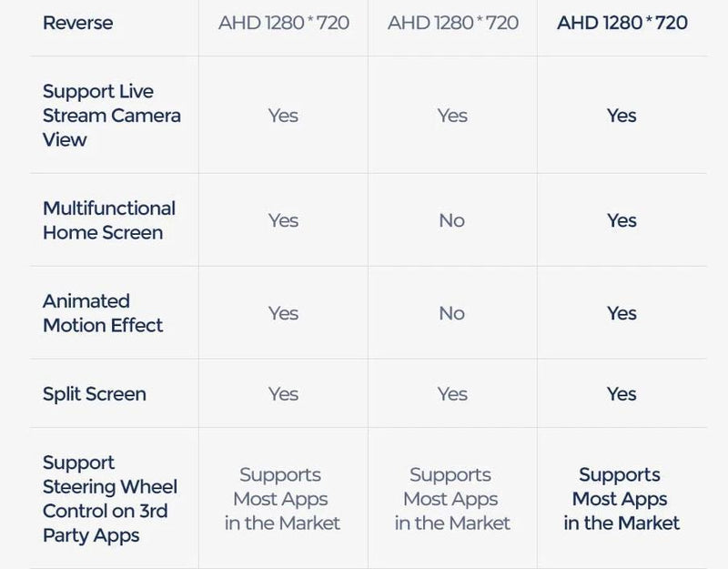Select "No" in Animated Motion Effect row
This screenshot has height=569, width=728.
point(451,313)
